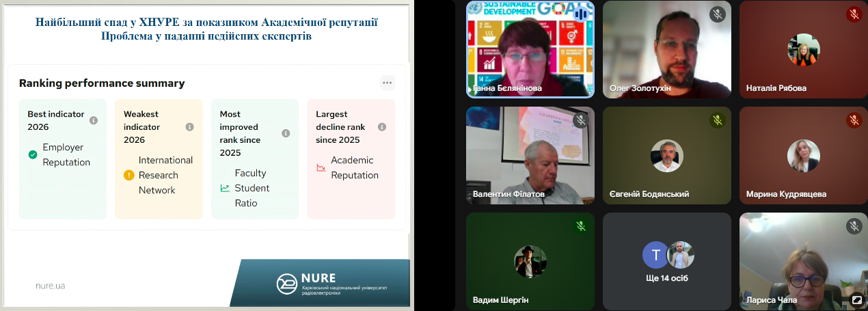Click info icon on Most improved rank card
Image resolution: width=868 pixels, height=311 pixels.
[x=286, y=133]
